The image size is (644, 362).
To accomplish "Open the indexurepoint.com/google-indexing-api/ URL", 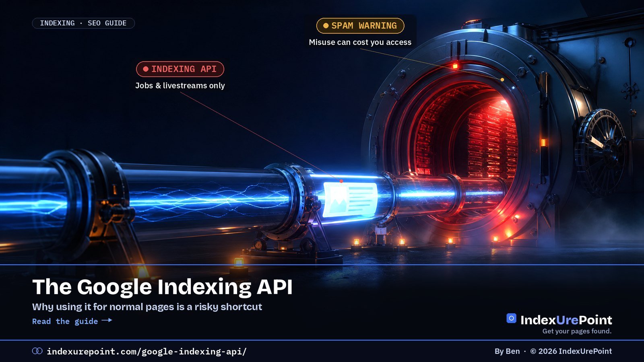I will (x=147, y=352).
